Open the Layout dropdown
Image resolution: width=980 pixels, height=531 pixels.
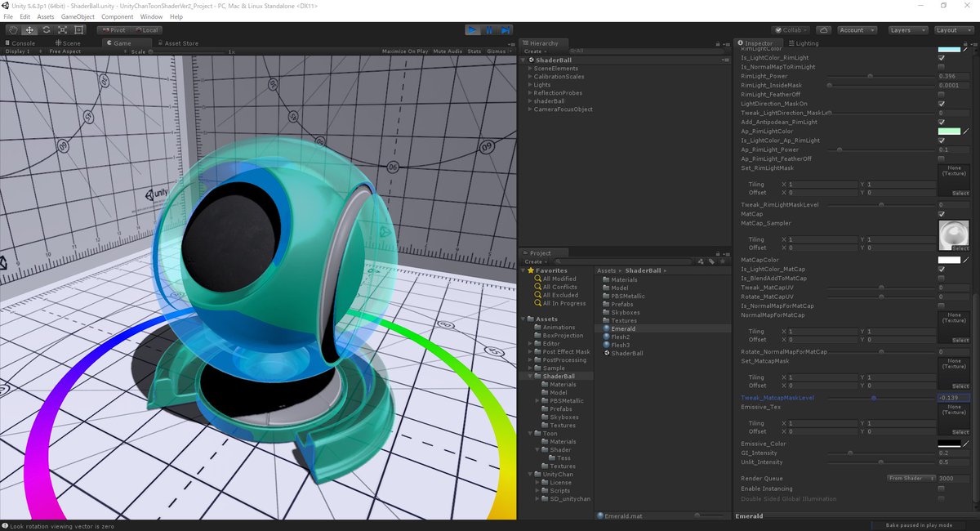point(953,30)
